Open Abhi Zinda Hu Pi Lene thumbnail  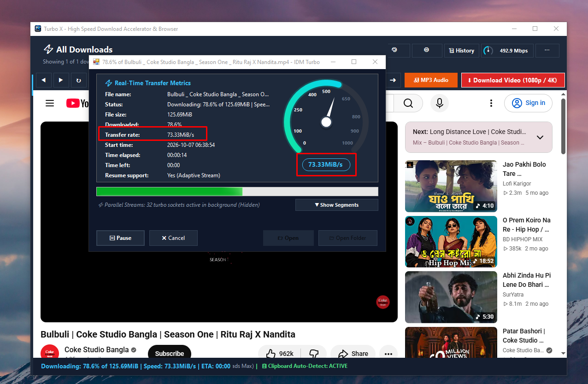pyautogui.click(x=451, y=297)
